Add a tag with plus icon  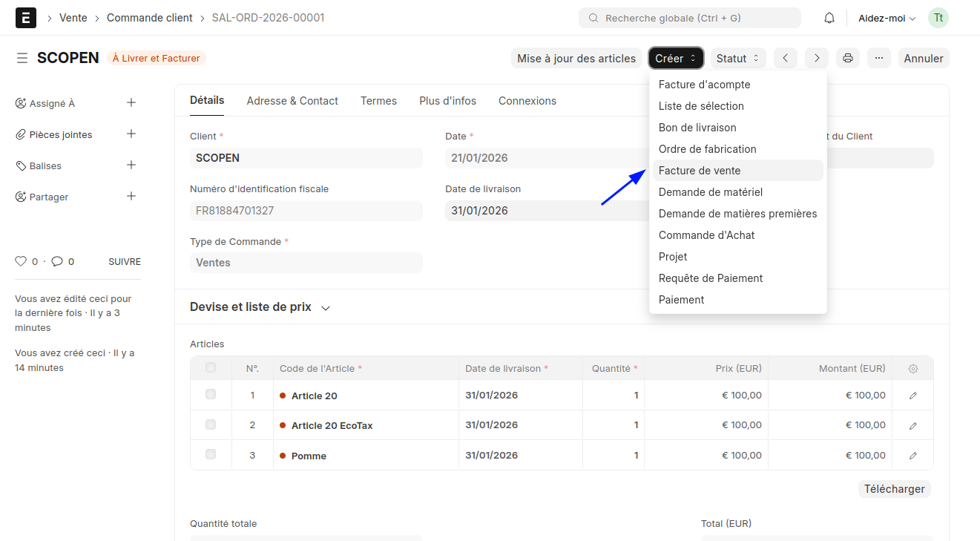coord(131,165)
